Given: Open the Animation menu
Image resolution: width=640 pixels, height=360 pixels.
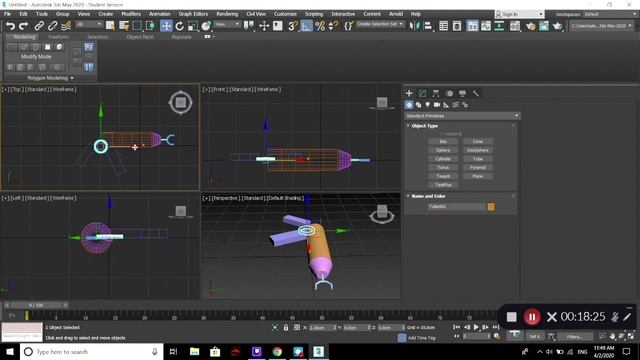Looking at the screenshot, I should [159, 14].
